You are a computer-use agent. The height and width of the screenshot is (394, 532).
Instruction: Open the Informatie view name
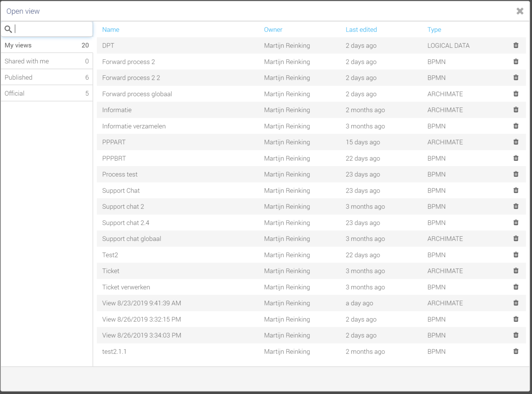click(117, 110)
